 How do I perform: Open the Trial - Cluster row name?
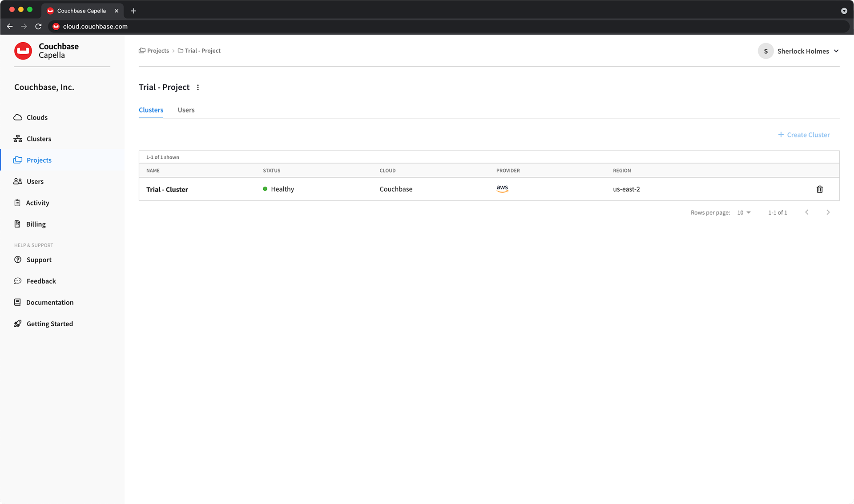167,189
